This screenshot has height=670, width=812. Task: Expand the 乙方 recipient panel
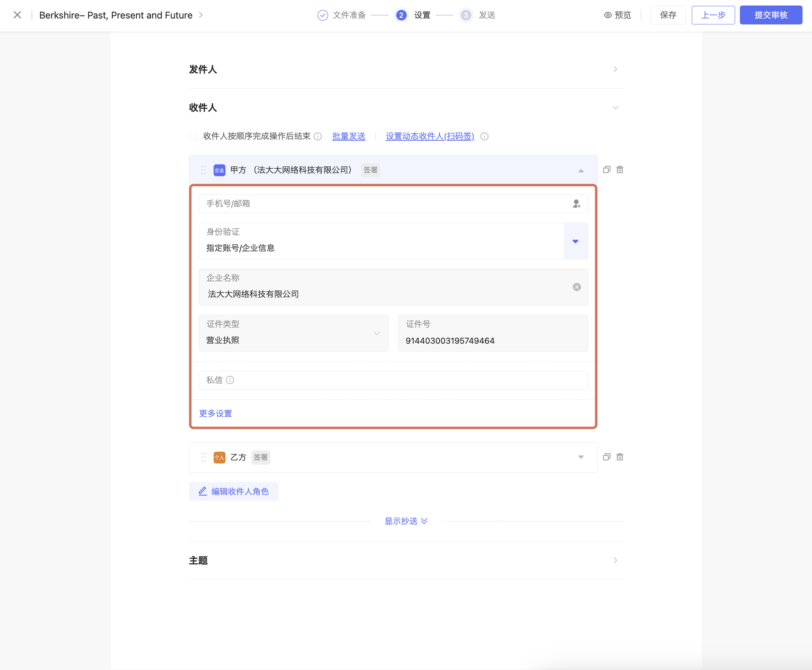[x=581, y=457]
